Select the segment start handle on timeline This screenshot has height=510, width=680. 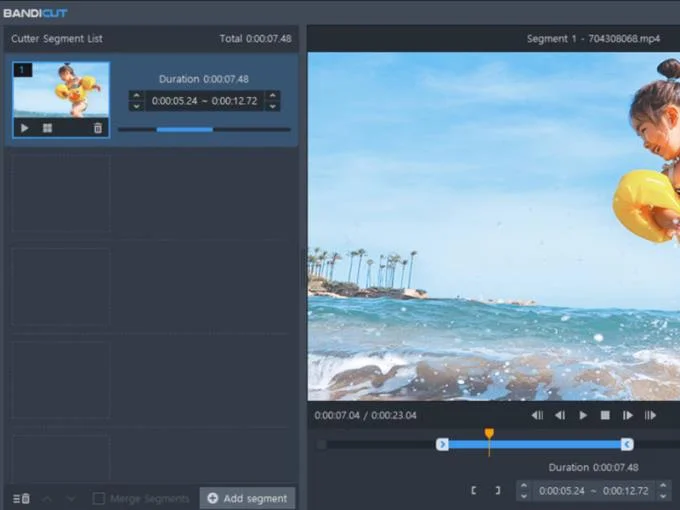[442, 445]
